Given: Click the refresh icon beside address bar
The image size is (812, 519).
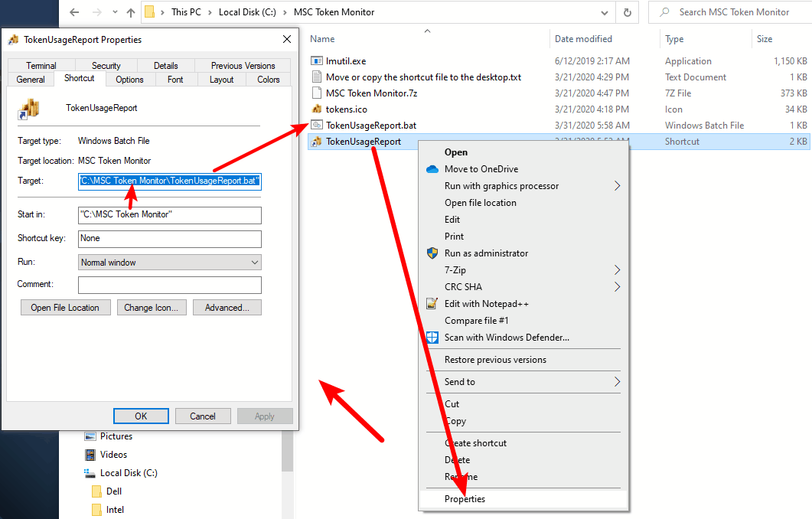Looking at the screenshot, I should pyautogui.click(x=627, y=12).
